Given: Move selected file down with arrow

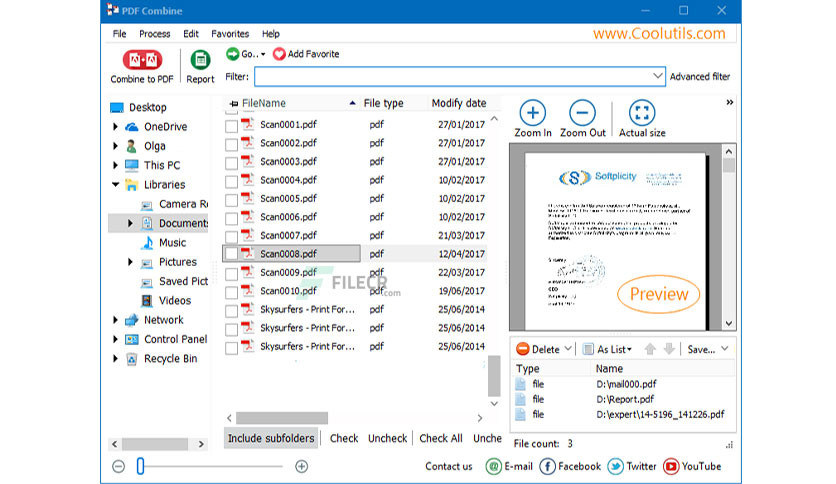Looking at the screenshot, I should (669, 349).
